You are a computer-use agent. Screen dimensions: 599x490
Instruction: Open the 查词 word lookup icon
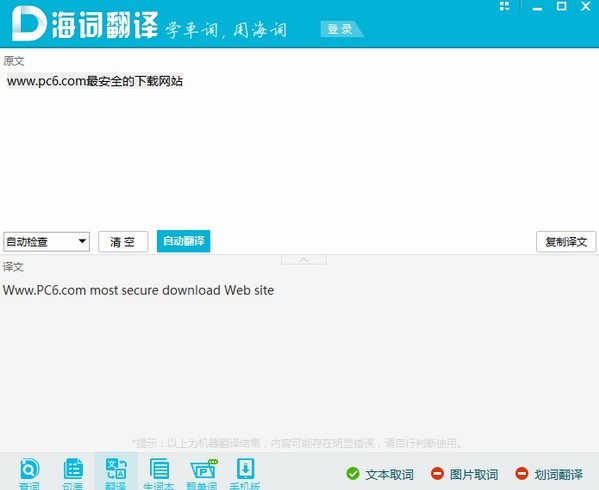[x=29, y=473]
